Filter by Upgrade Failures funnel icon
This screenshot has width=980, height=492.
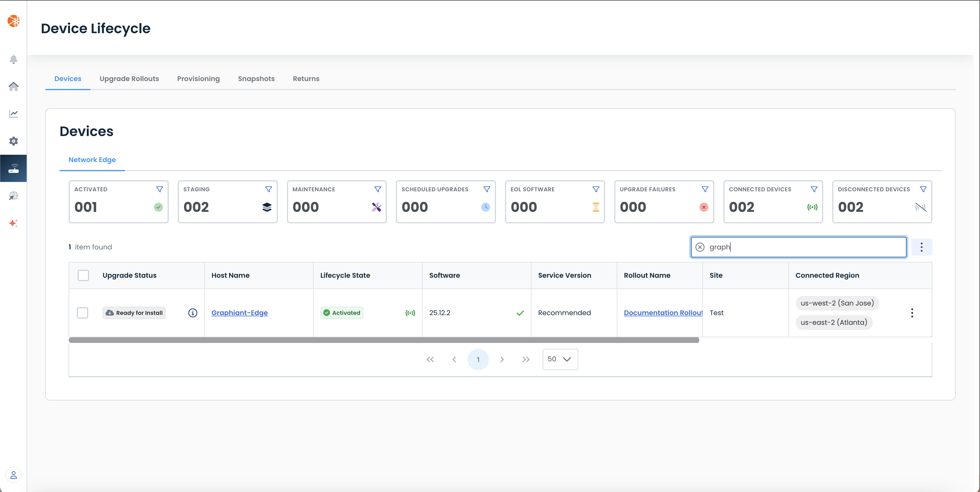coord(705,189)
